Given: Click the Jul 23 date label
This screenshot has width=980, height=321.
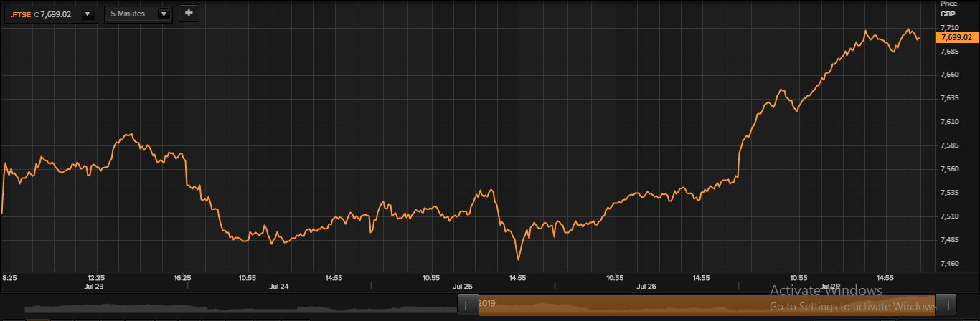Looking at the screenshot, I should tap(95, 286).
